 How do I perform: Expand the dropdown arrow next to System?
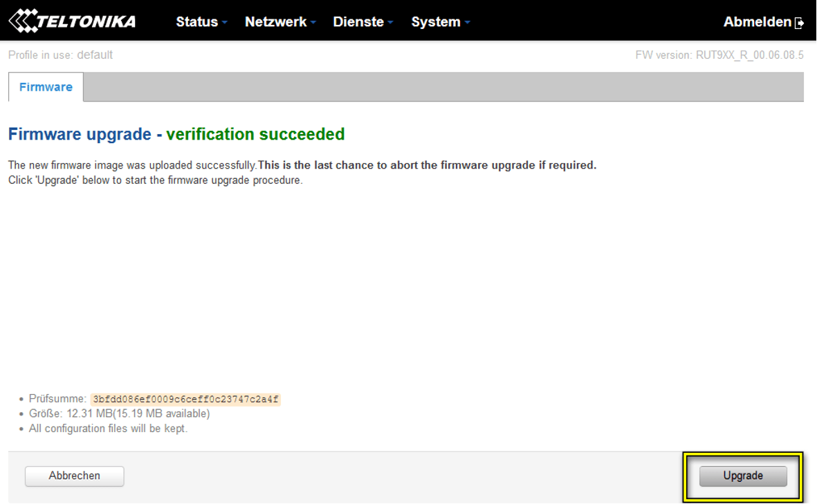(x=467, y=23)
